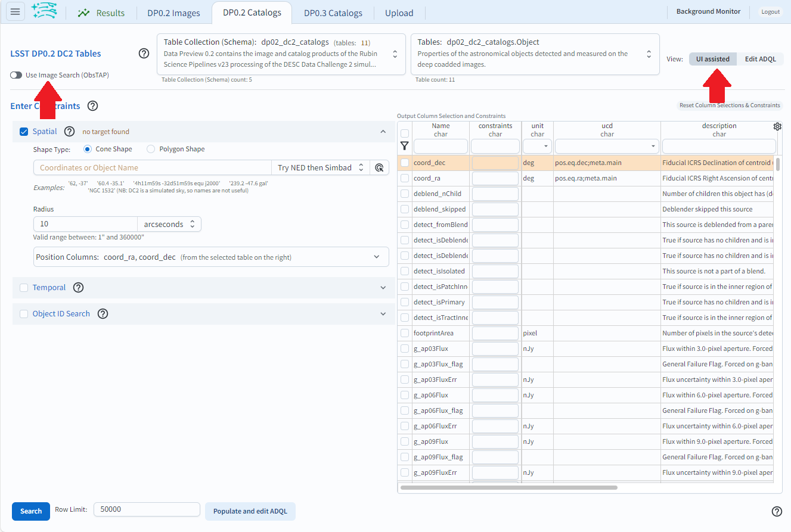Enable the Use Image Search (ObsTAP) toggle

14,76
